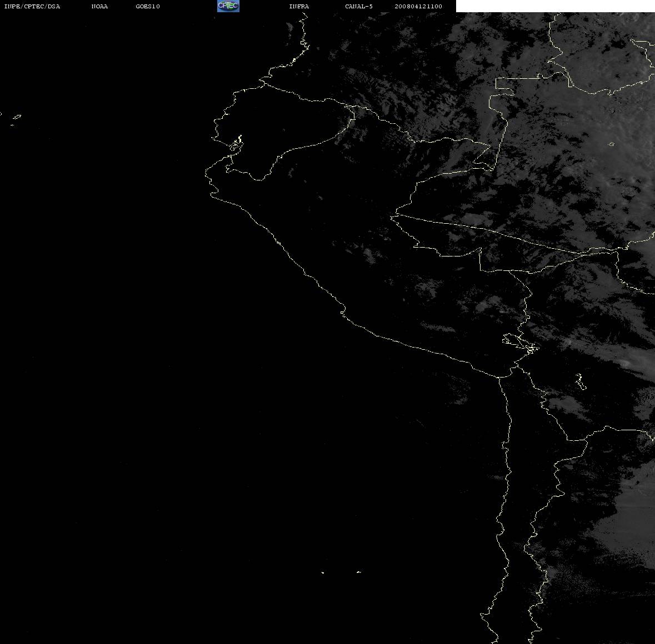This screenshot has width=655, height=644.
Task: Click the small circular outline in eastern clouds
Action: [x=612, y=144]
